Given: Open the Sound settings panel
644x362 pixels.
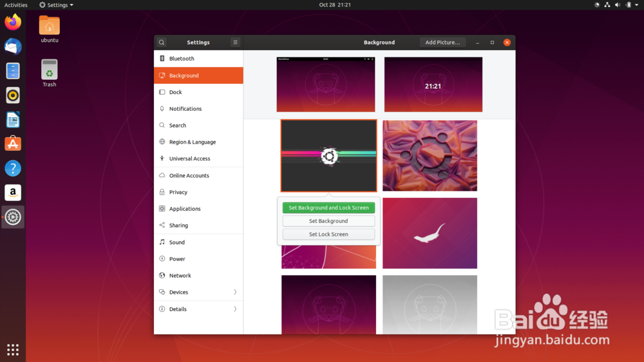Looking at the screenshot, I should click(x=198, y=242).
